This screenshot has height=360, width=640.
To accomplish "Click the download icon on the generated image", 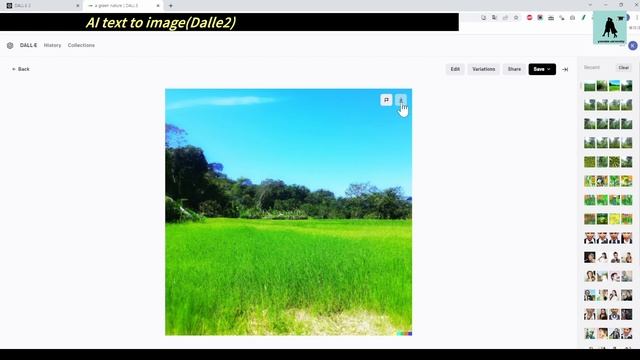I will pos(401,100).
